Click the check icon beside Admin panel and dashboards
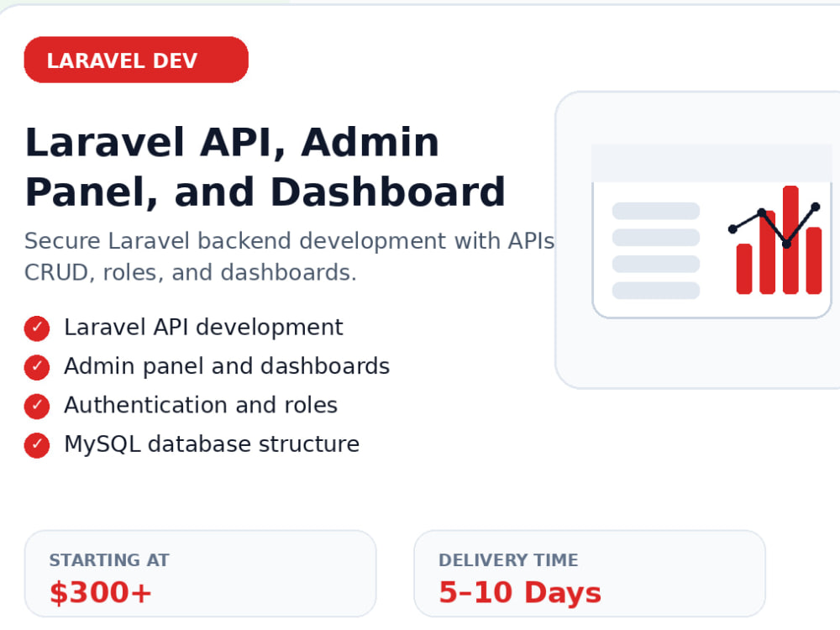This screenshot has width=840, height=630. pos(37,368)
